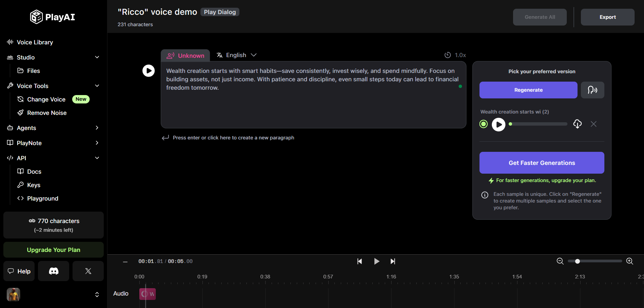Select the audio clip on the timeline
The image size is (644, 308).
click(147, 294)
